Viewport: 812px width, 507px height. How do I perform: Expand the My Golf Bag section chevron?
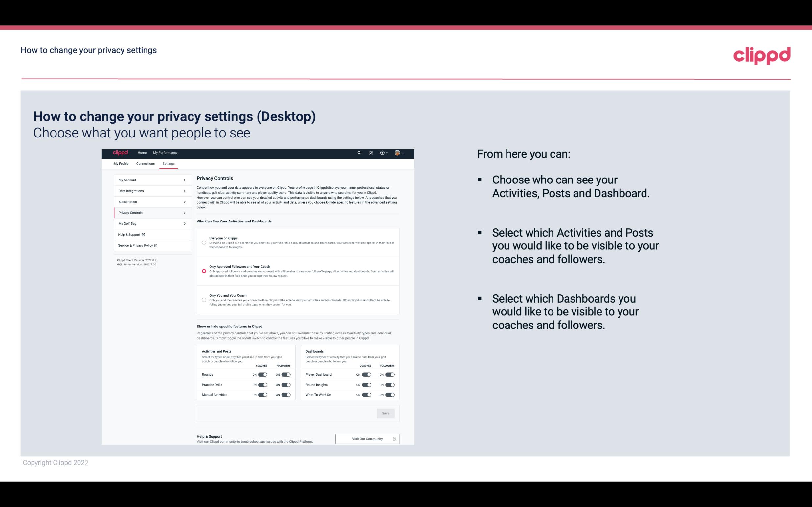coord(185,224)
